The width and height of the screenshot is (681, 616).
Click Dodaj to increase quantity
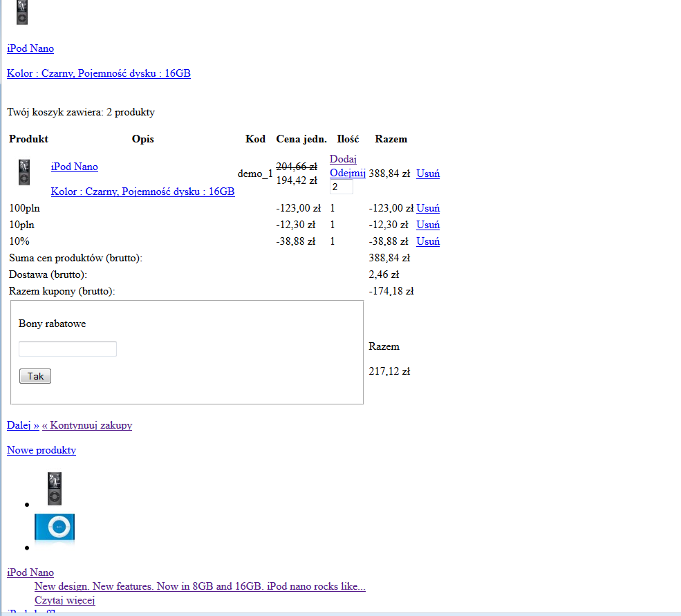tap(343, 159)
